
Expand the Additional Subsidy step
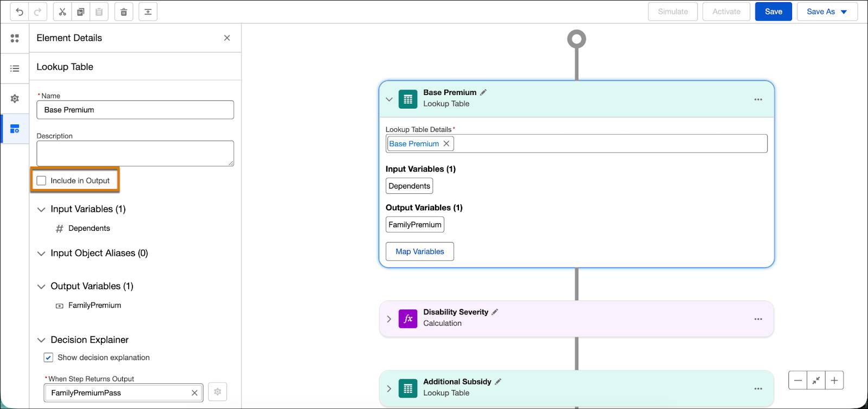pos(389,388)
